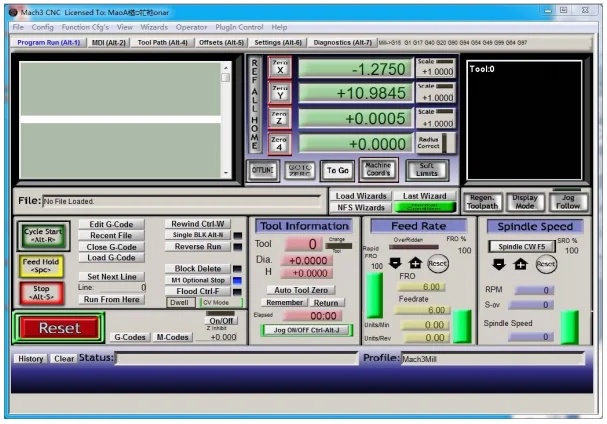Zero the Y axis DRO
Viewport: 607px width, 424px height.
point(280,93)
